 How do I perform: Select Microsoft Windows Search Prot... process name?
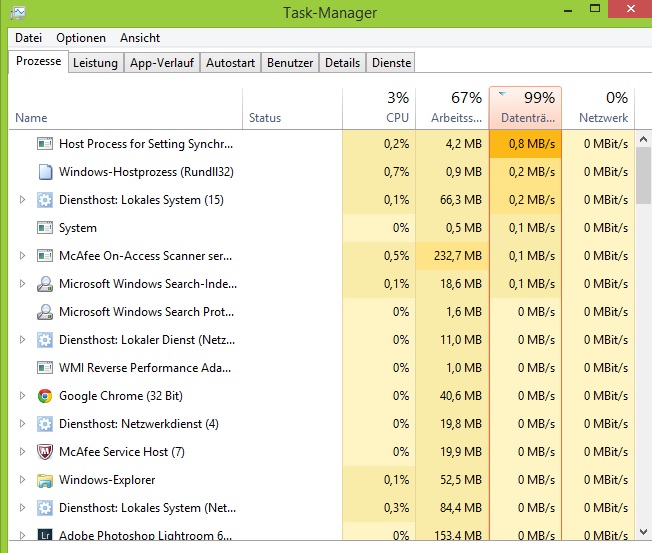[146, 312]
